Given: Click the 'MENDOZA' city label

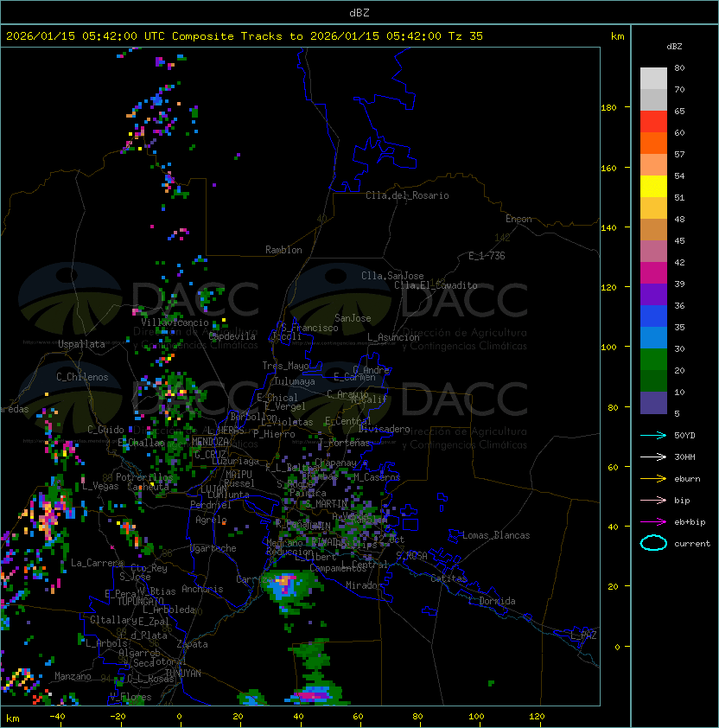Looking at the screenshot, I should click(x=210, y=442).
